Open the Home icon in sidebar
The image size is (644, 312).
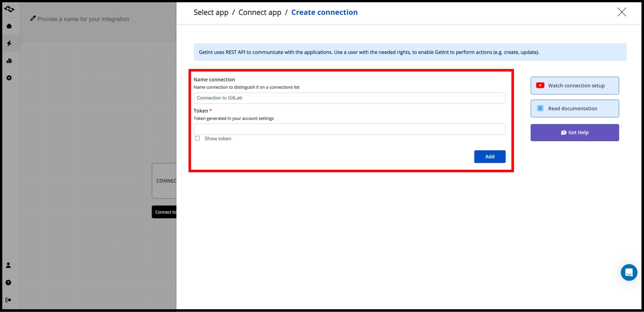click(x=9, y=26)
